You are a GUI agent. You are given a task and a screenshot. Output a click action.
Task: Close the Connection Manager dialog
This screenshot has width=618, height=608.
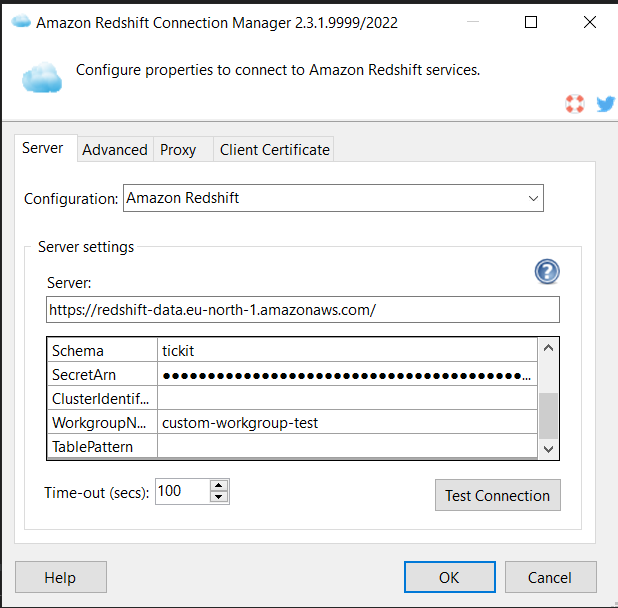[590, 22]
